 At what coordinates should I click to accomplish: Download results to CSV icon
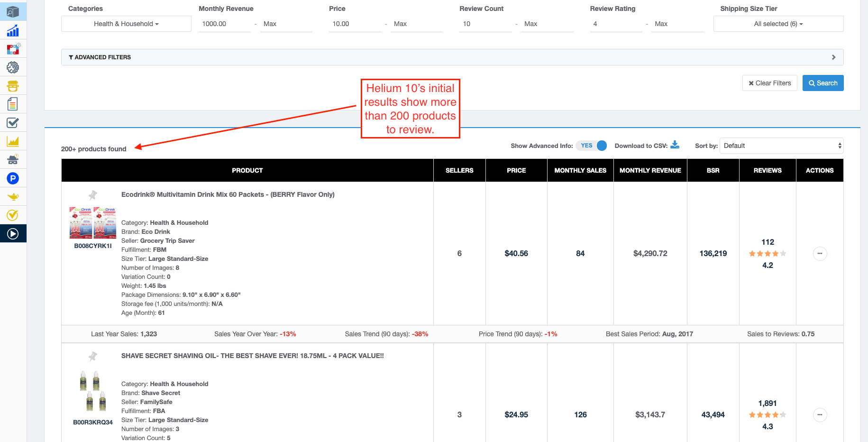(x=675, y=145)
